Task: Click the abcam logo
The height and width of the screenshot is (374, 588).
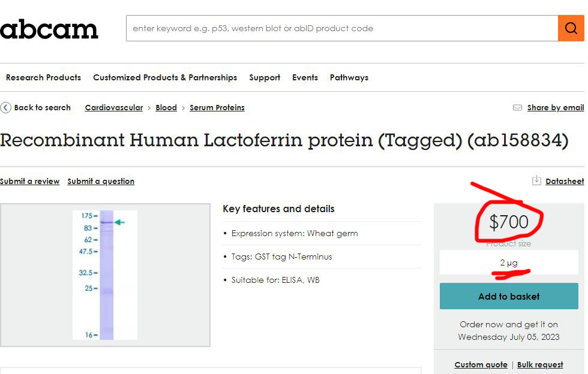Action: pos(49,29)
